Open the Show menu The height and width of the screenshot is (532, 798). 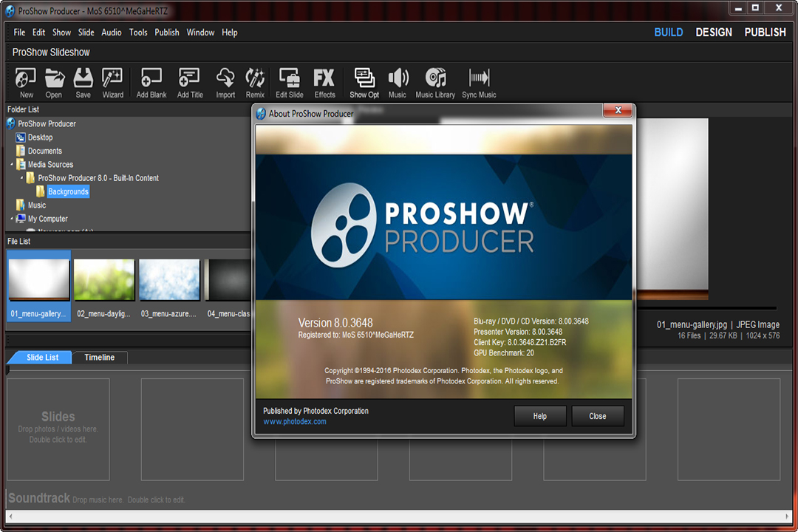click(x=61, y=32)
